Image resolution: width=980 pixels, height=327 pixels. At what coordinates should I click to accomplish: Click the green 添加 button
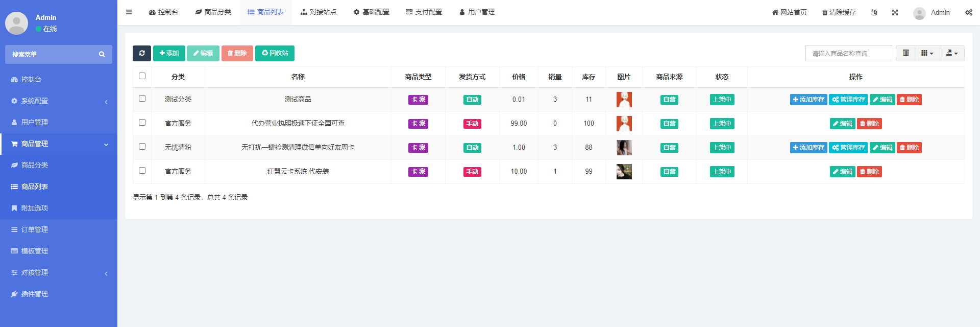point(169,53)
